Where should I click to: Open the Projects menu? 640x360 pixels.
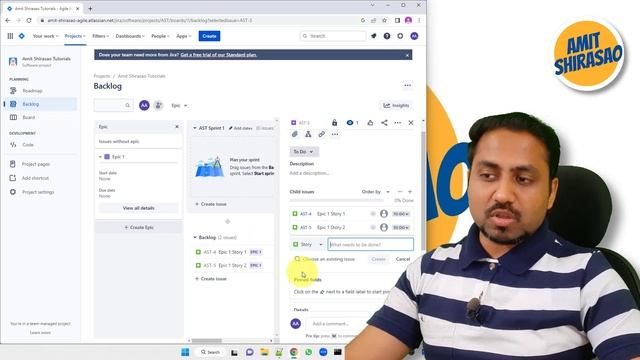pos(75,36)
